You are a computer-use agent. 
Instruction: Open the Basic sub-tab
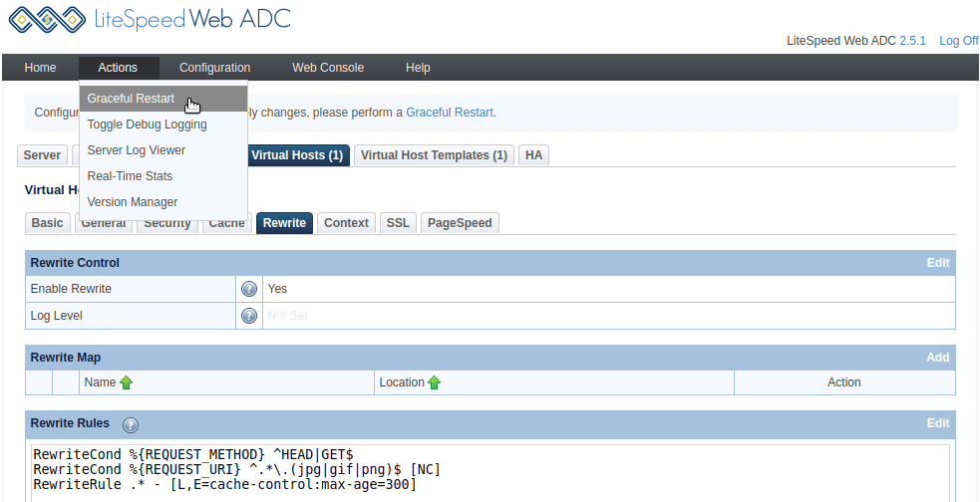coord(48,223)
